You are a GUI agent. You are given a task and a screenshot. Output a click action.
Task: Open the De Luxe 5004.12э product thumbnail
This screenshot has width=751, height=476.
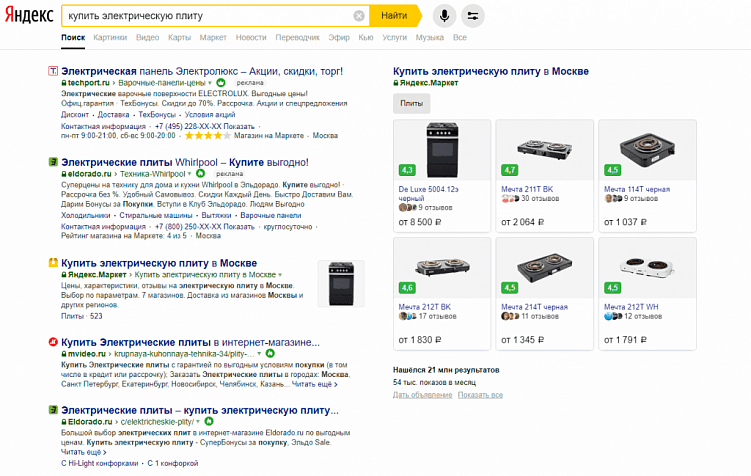click(x=441, y=147)
